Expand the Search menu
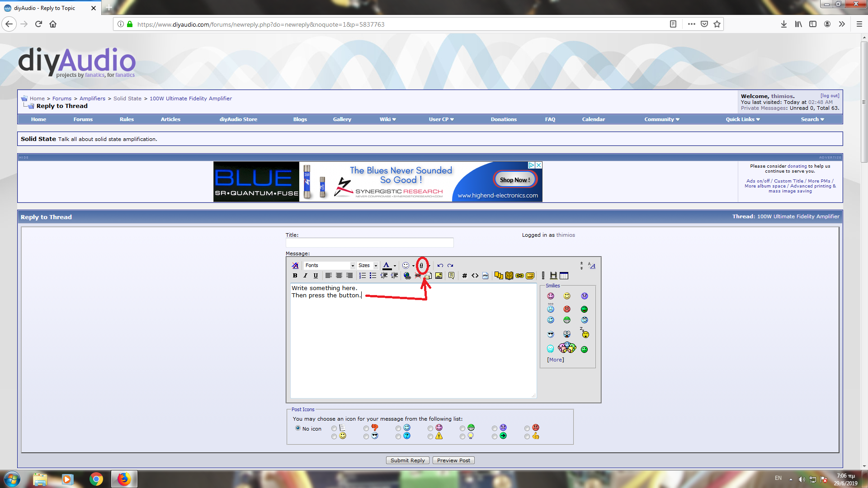The image size is (868, 488). point(812,119)
